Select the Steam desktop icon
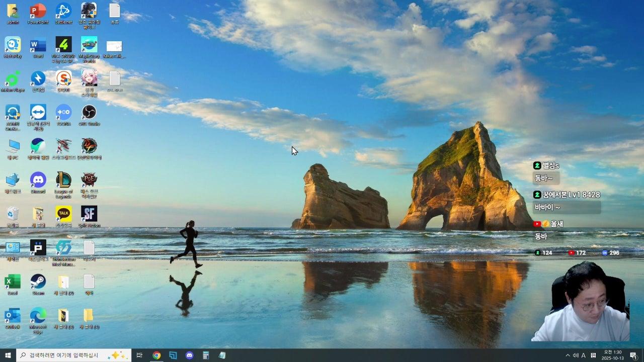The width and height of the screenshot is (644, 362). (x=38, y=282)
